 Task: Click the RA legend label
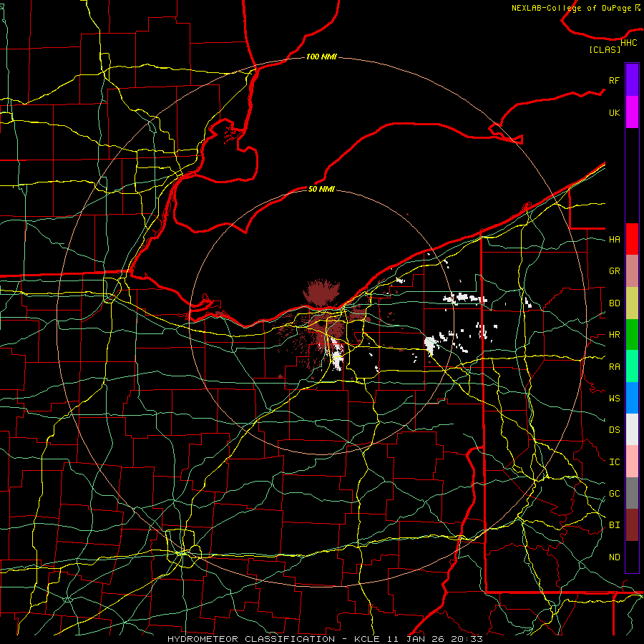(615, 367)
